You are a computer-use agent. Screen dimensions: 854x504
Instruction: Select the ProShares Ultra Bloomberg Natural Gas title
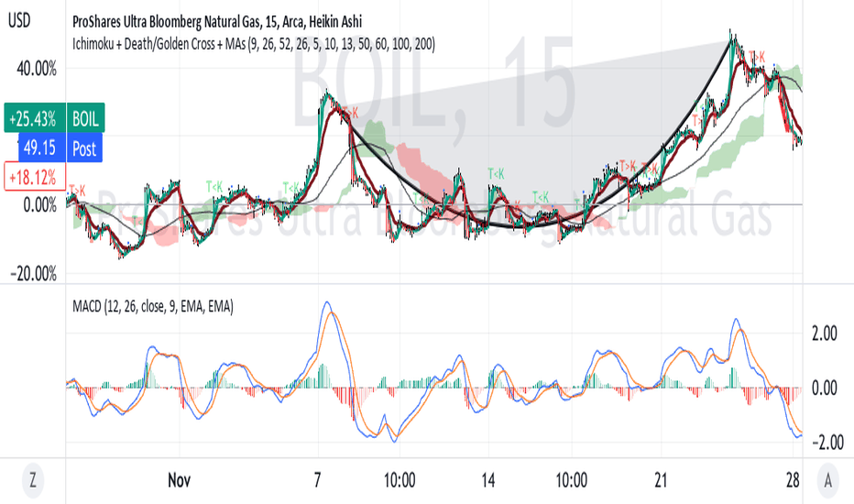(x=217, y=22)
